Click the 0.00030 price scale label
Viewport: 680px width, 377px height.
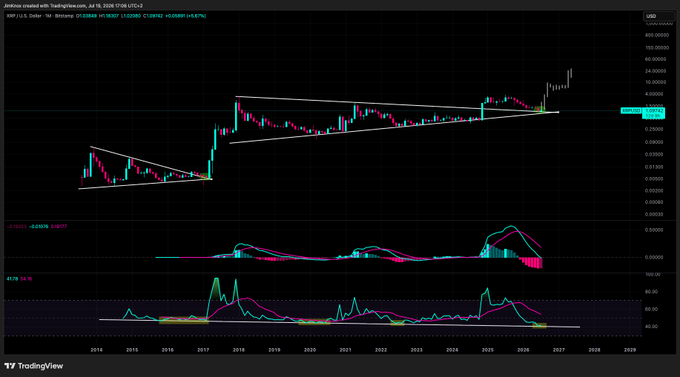click(x=654, y=214)
